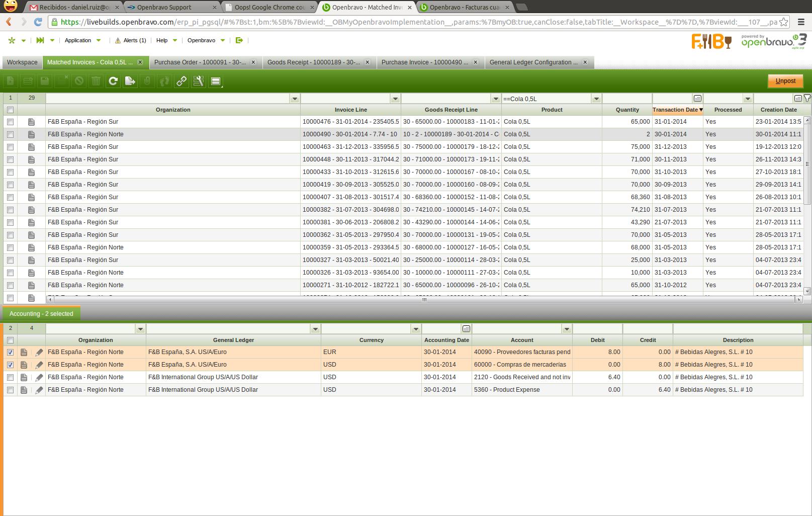
Task: Click the Unpost button
Action: click(785, 81)
